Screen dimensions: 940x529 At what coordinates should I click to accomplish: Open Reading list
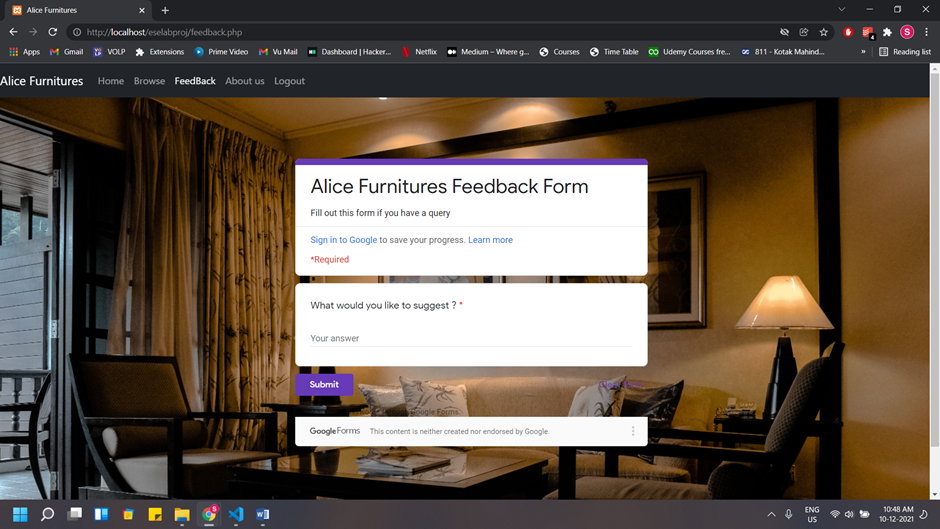pos(905,52)
